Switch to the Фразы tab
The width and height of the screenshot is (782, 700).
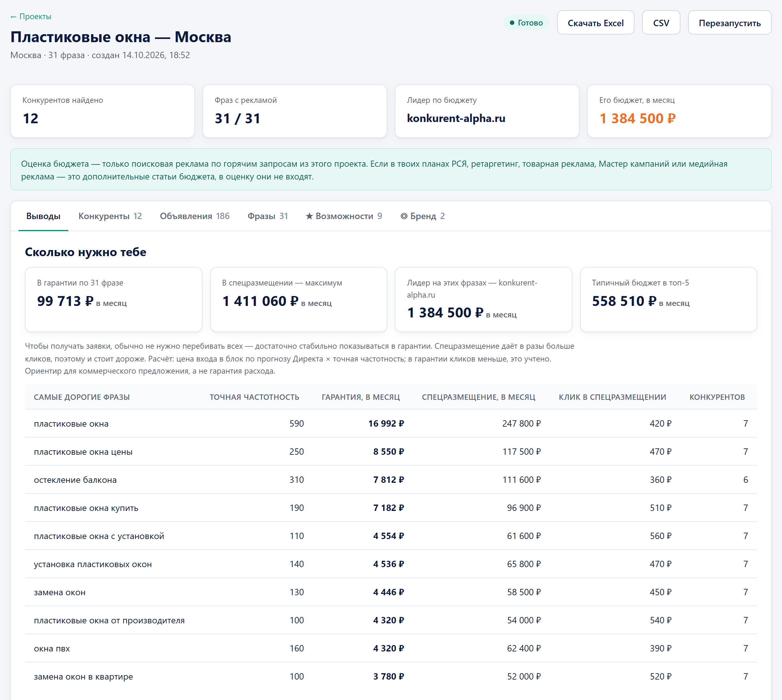(x=268, y=216)
